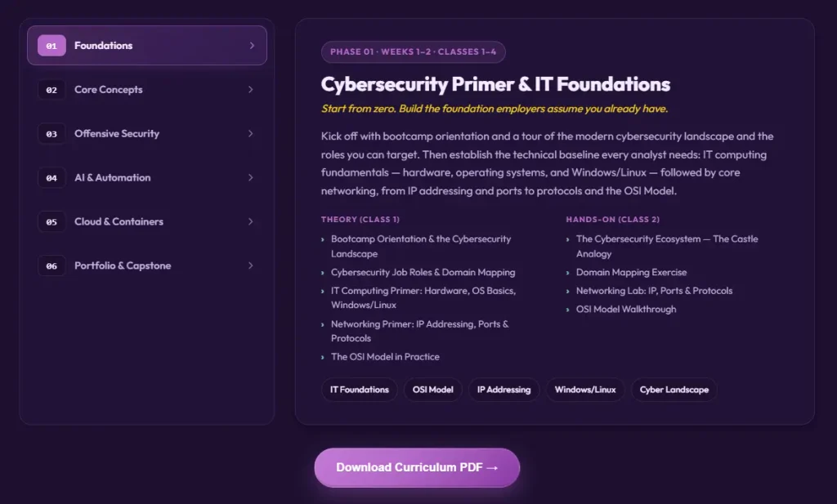The image size is (837, 504).
Task: Click the 04 number badge
Action: (51, 177)
